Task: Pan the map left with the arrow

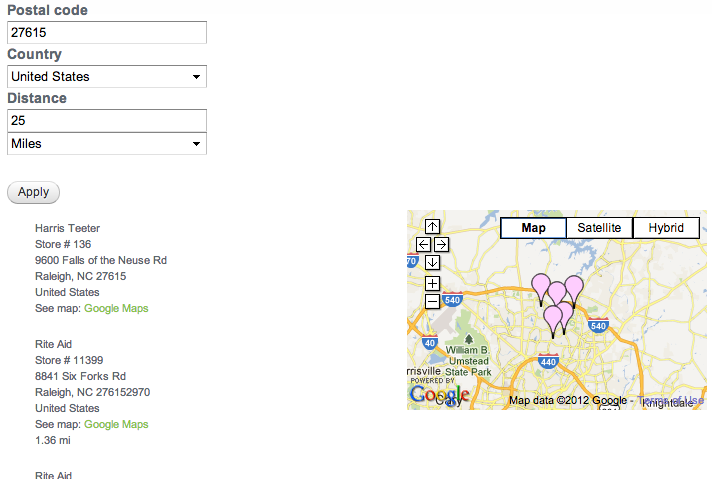Action: (x=423, y=244)
